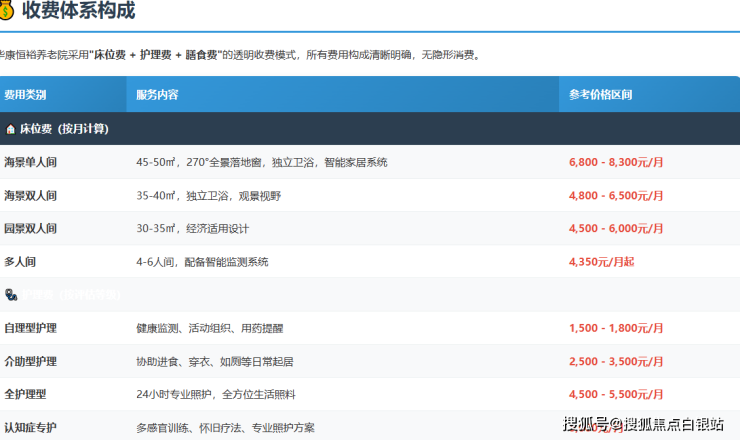The width and height of the screenshot is (740, 440).
Task: Click the 费用类别 column header
Action: (x=25, y=95)
